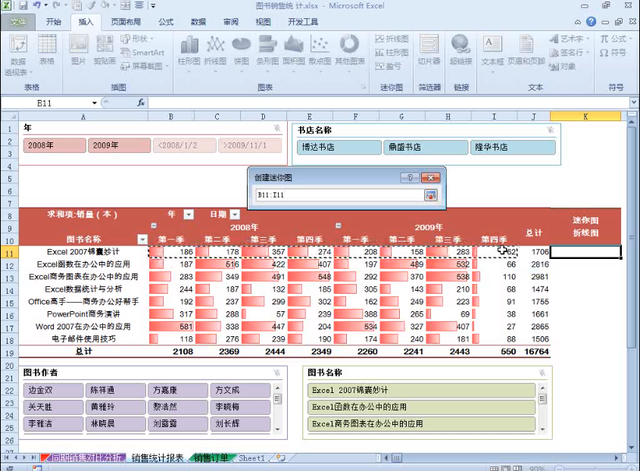
Task: Toggle author 陈祥通 in slicer
Action: [x=116, y=390]
